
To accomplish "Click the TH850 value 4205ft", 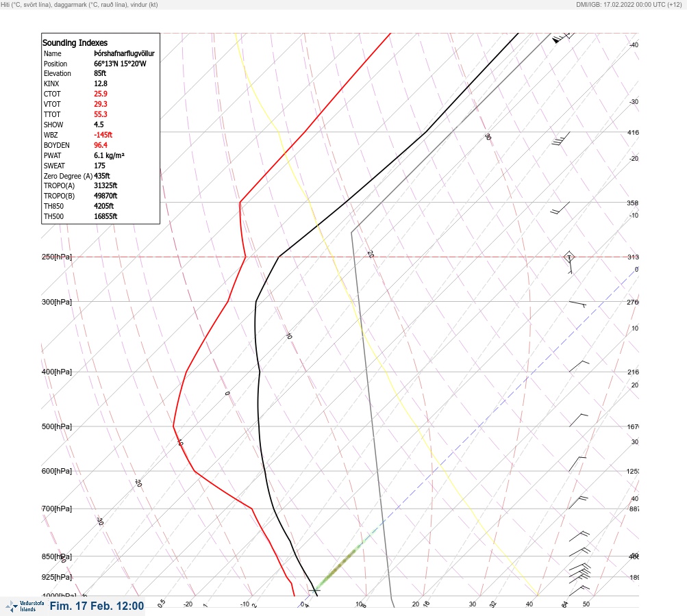I will pyautogui.click(x=104, y=206).
